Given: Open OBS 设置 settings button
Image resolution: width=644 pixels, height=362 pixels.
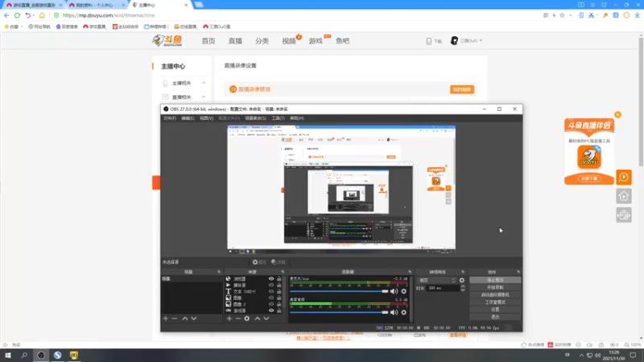Looking at the screenshot, I should click(x=495, y=310).
